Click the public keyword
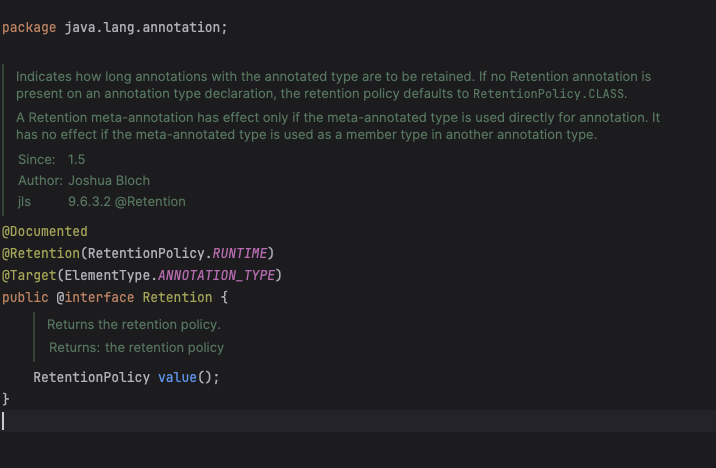 point(25,298)
